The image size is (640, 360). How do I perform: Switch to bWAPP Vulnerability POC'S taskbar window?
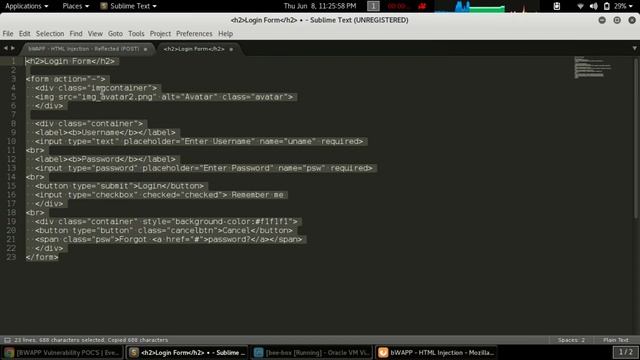tap(62, 353)
